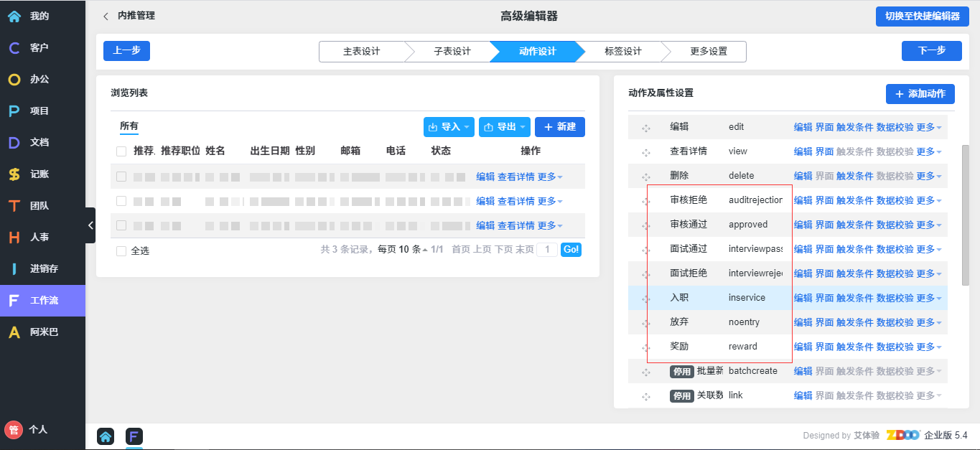Select the 进销存 sidebar icon

(14, 269)
